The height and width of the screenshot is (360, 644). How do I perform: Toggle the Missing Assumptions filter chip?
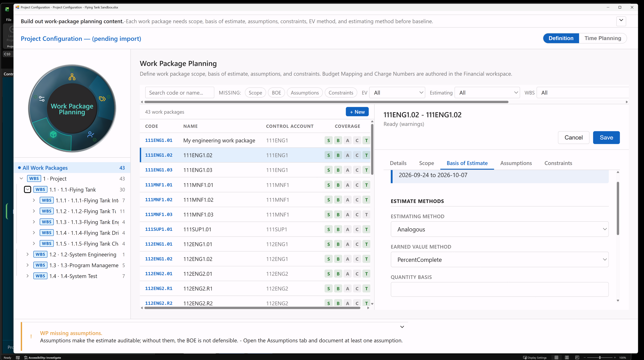point(305,93)
